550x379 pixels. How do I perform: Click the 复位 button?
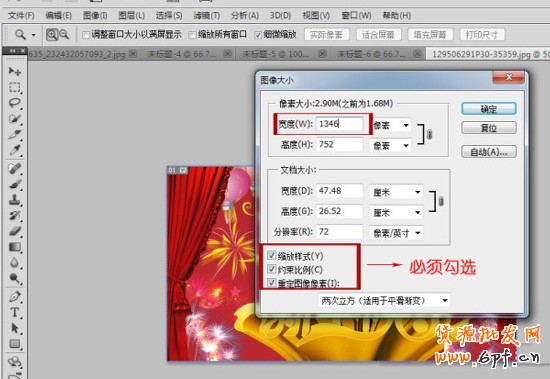[489, 128]
